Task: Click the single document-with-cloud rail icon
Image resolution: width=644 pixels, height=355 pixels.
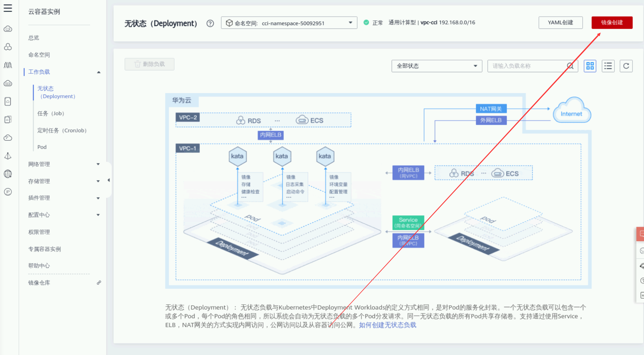Action: [8, 102]
